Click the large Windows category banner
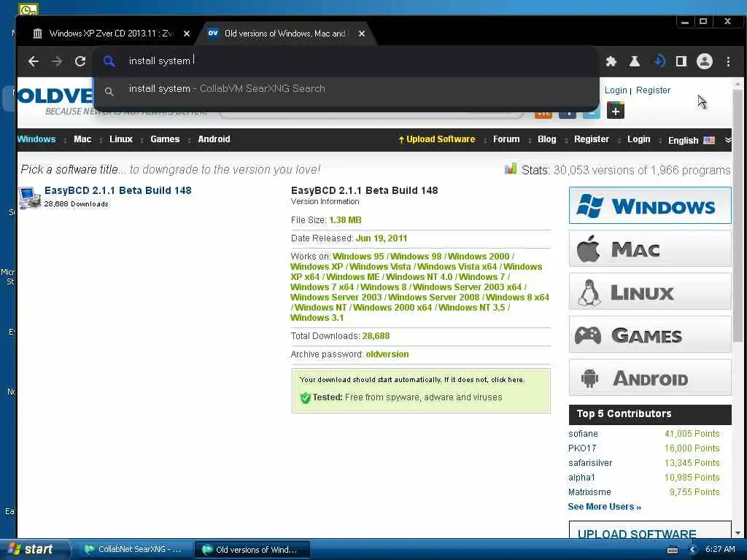The height and width of the screenshot is (560, 747). coord(650,206)
